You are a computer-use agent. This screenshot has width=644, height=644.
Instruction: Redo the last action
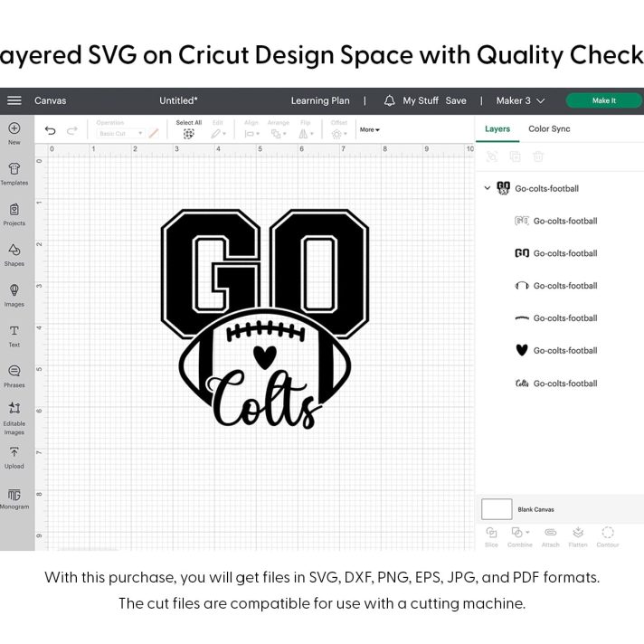[72, 130]
